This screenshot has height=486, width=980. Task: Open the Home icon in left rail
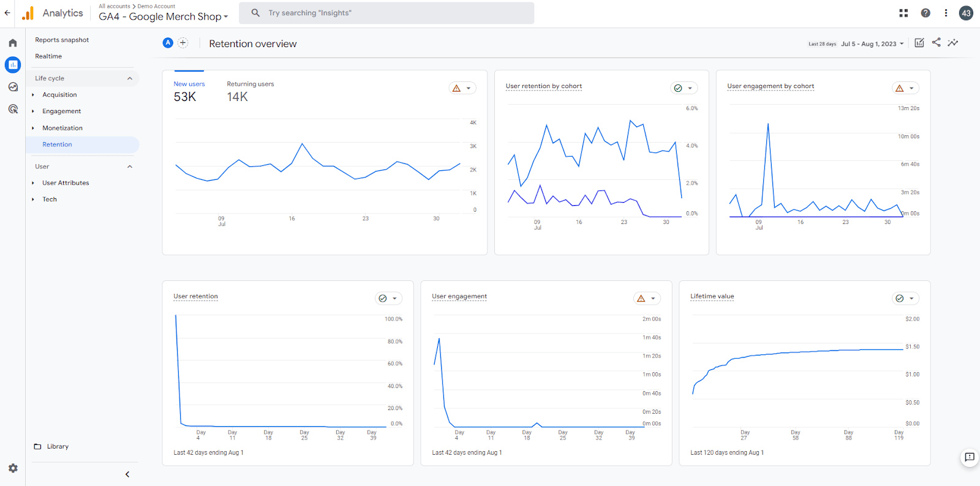(13, 43)
